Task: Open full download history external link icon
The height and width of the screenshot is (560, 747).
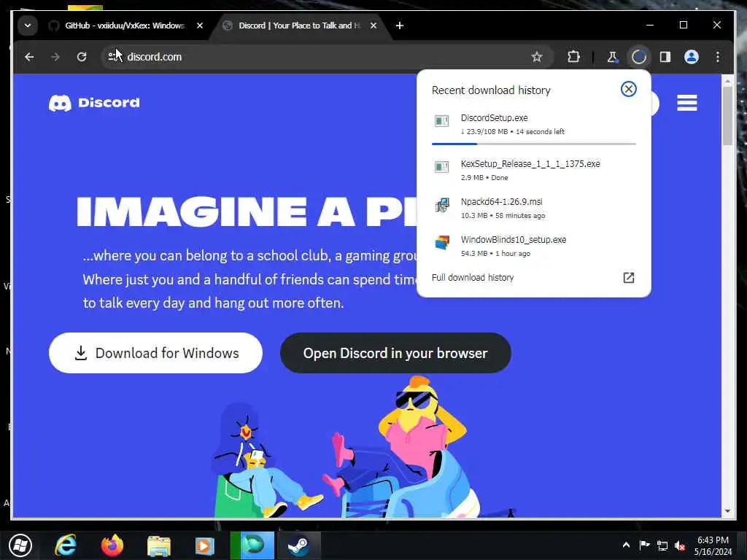Action: [629, 278]
